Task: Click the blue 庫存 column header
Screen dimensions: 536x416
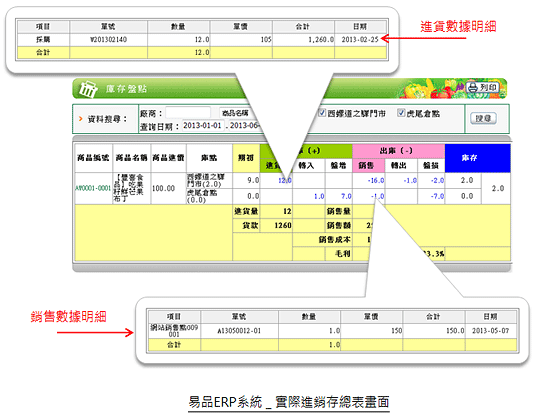Action: coord(478,158)
